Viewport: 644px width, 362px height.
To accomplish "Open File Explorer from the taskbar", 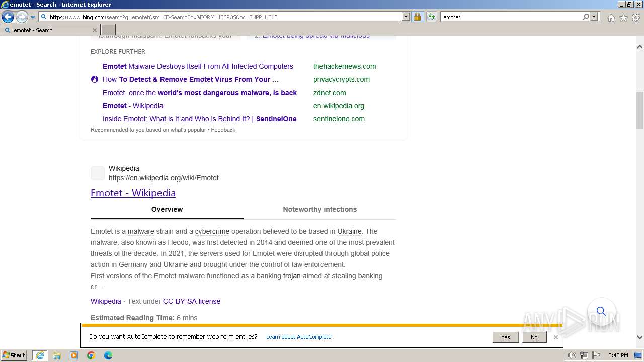I will tap(57, 355).
